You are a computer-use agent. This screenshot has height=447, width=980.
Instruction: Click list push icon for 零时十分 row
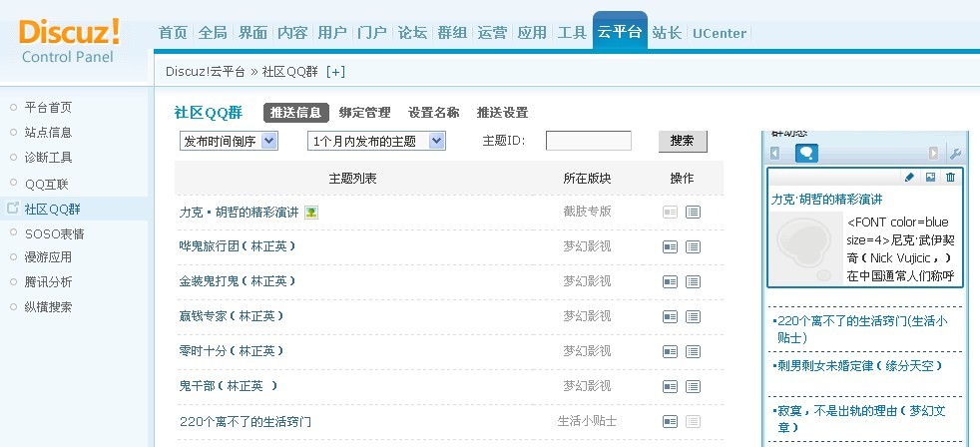click(x=693, y=352)
